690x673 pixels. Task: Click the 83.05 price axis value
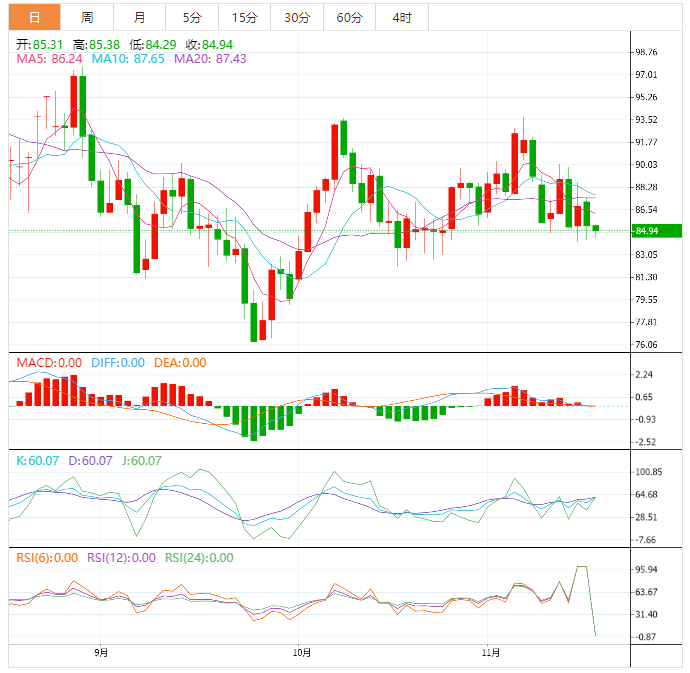(x=646, y=255)
